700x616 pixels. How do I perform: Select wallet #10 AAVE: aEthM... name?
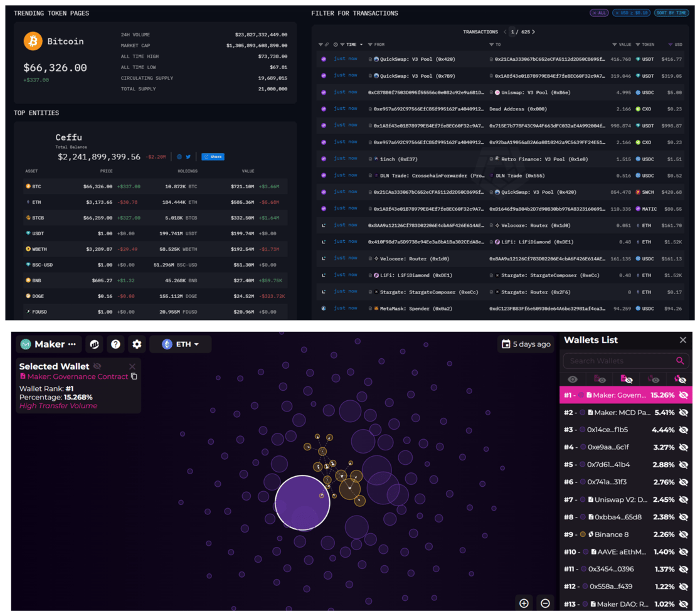click(622, 552)
